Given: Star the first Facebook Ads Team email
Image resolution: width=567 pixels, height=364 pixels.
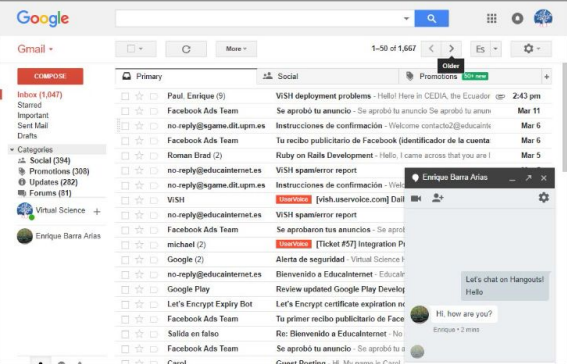Looking at the screenshot, I should (x=139, y=111).
